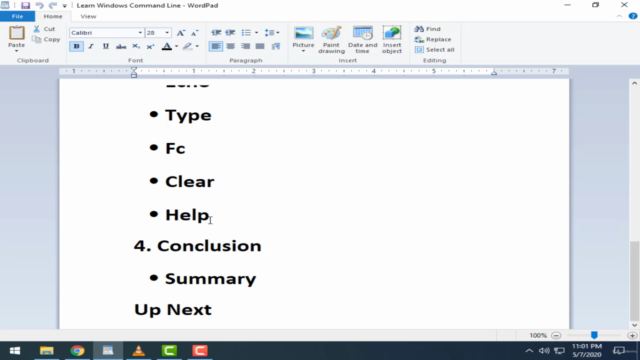
Task: Collapse the ribbon
Action: tap(619, 16)
